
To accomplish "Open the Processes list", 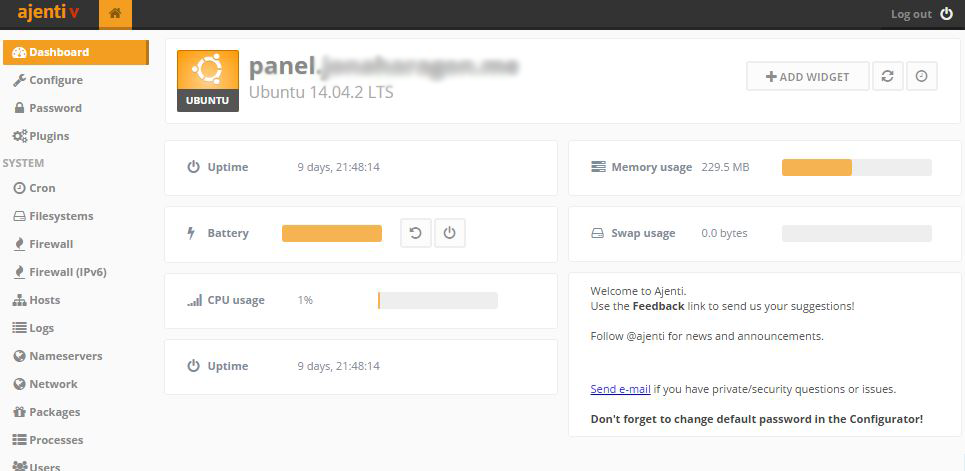I will (x=56, y=440).
